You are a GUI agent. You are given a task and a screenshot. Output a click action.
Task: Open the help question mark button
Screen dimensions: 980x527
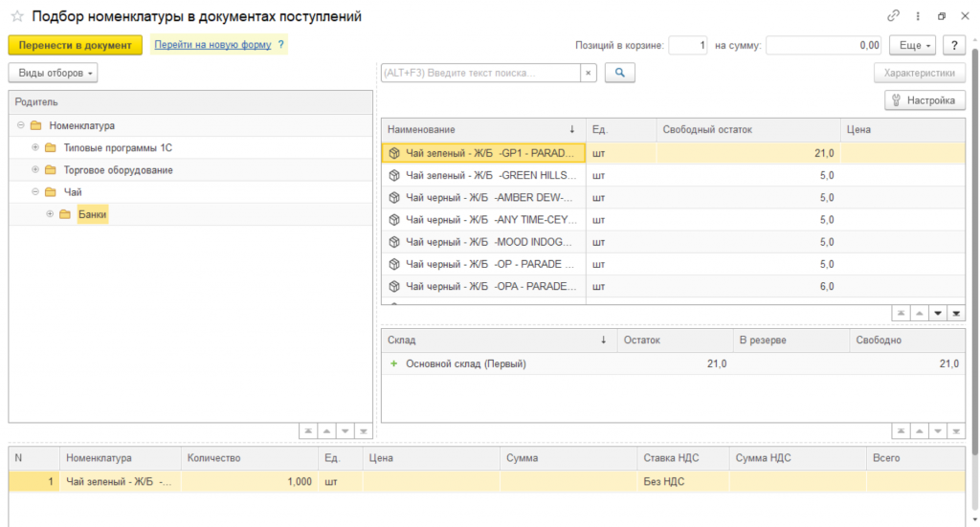click(953, 45)
